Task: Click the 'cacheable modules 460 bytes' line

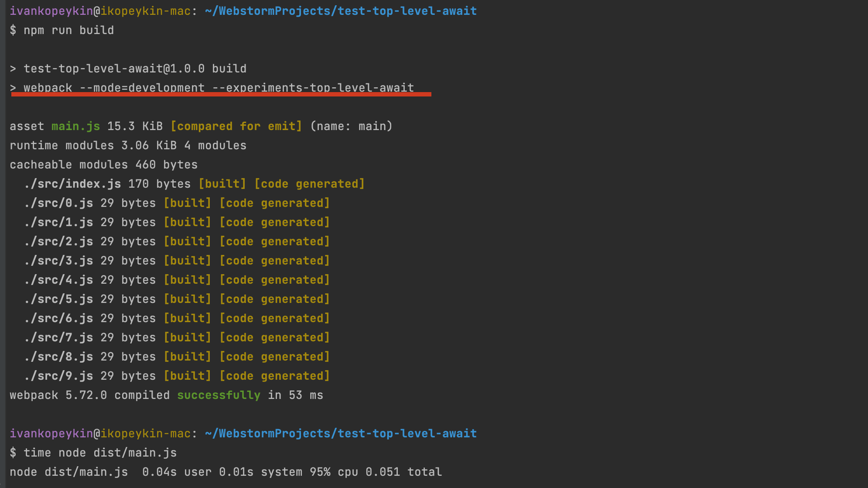Action: pos(103,165)
